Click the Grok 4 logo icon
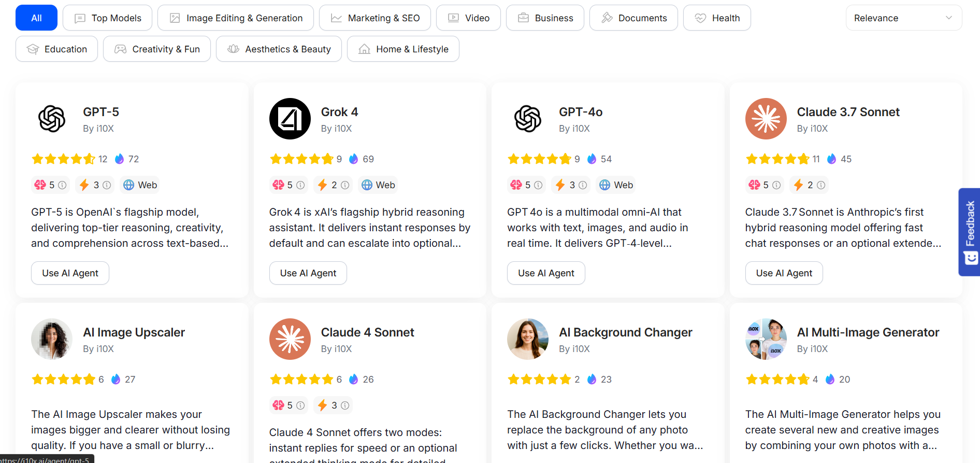 tap(290, 119)
